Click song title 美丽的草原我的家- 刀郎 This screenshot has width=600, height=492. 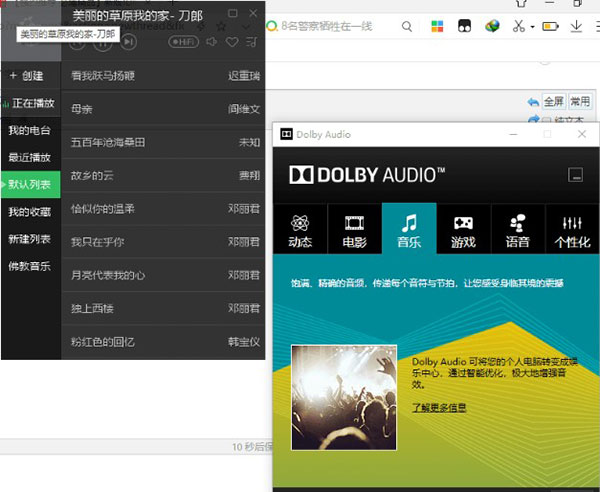[138, 16]
